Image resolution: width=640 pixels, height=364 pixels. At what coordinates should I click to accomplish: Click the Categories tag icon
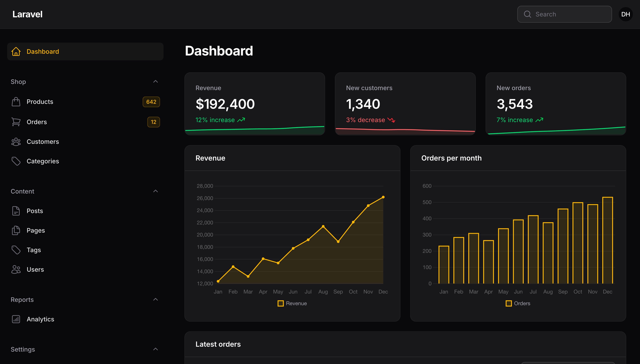point(16,161)
